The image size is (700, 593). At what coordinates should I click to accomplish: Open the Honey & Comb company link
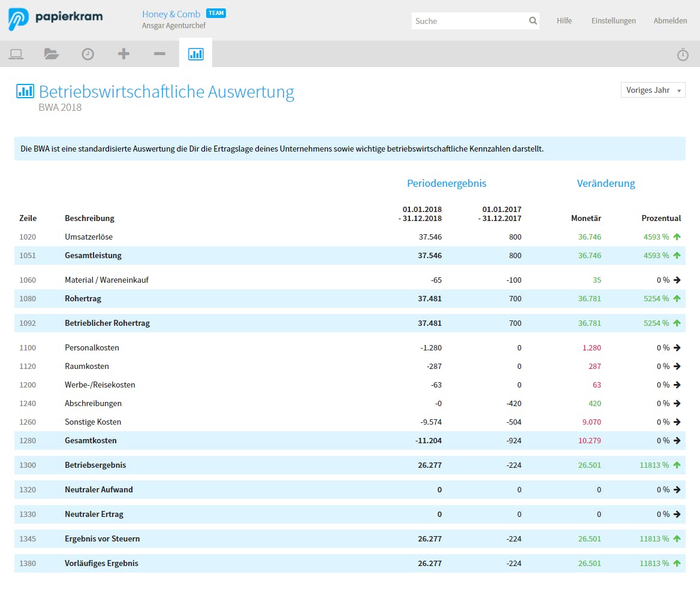point(171,14)
